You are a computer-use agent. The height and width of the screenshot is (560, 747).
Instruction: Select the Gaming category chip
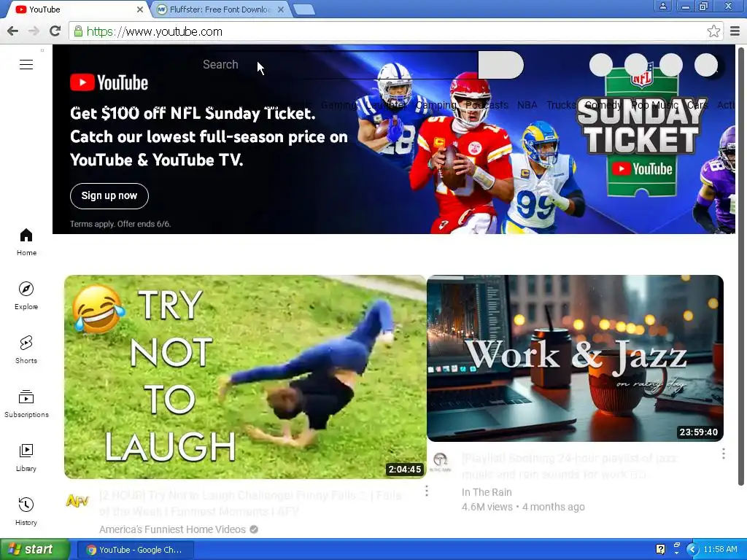338,105
